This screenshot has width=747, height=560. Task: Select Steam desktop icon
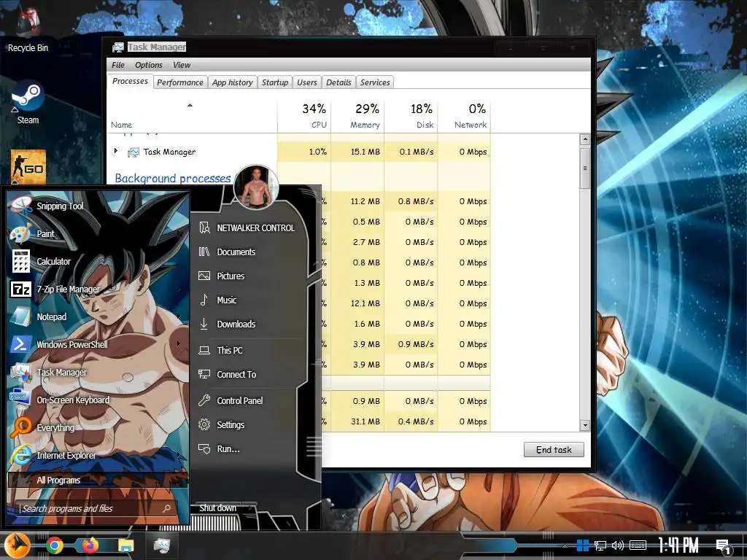[x=28, y=103]
